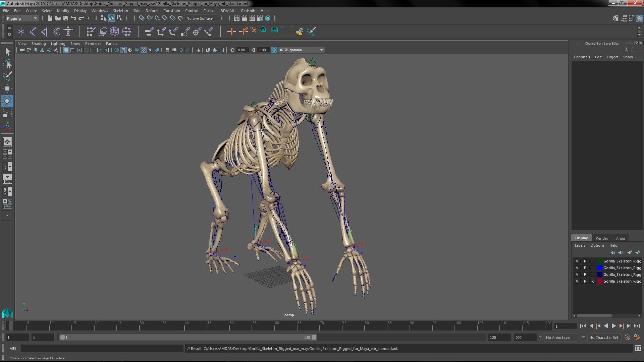Activate the Lasso Select tool

(7, 64)
